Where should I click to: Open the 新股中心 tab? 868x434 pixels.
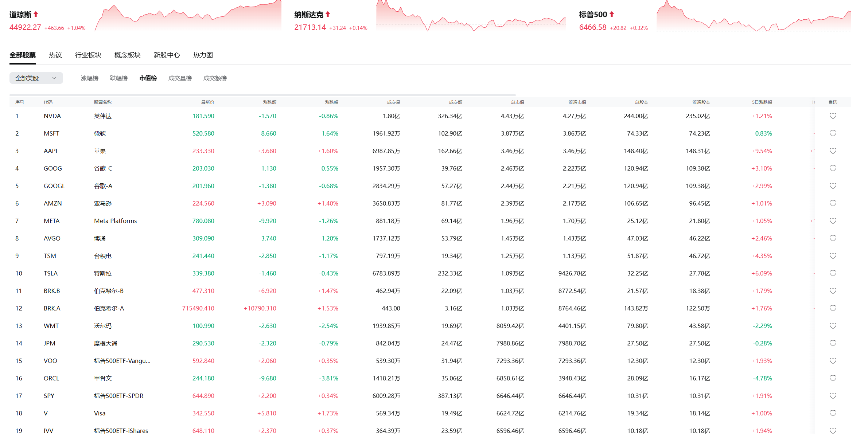click(x=167, y=55)
